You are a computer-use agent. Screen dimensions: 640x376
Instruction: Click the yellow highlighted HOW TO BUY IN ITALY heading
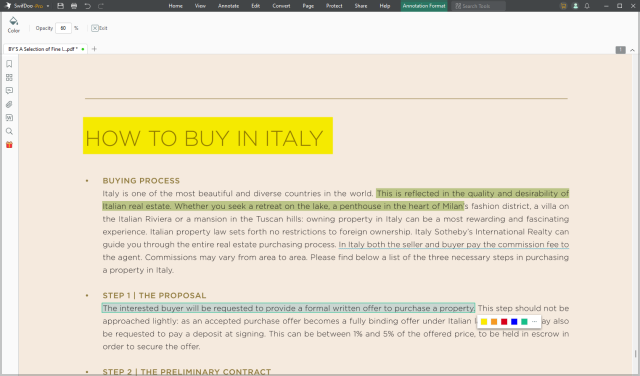(x=208, y=136)
